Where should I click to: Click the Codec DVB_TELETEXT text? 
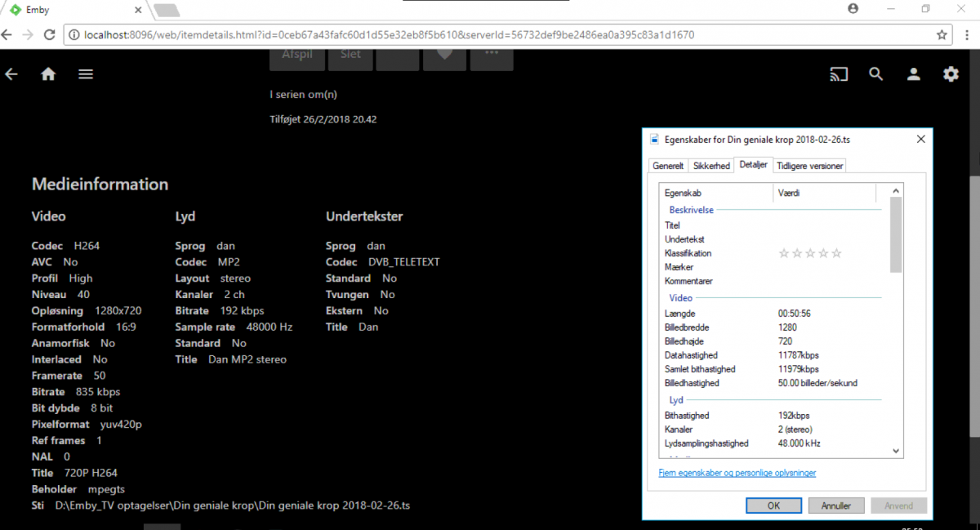[383, 262]
